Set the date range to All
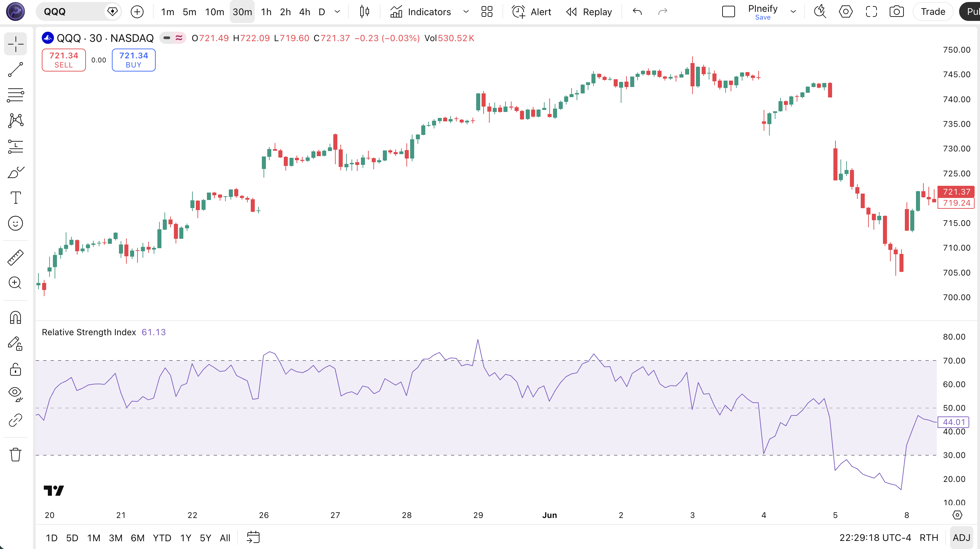Screen dimensions: 980x549 click(225, 538)
